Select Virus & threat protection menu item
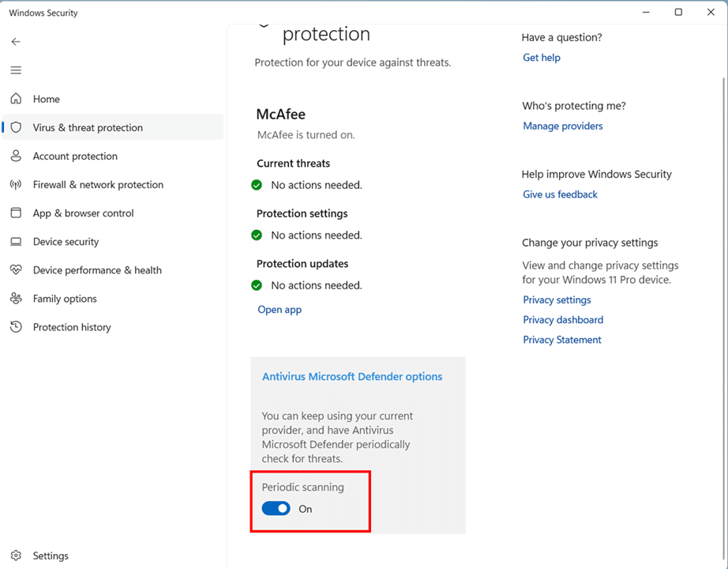Screen dimensions: 728x569 [88, 128]
